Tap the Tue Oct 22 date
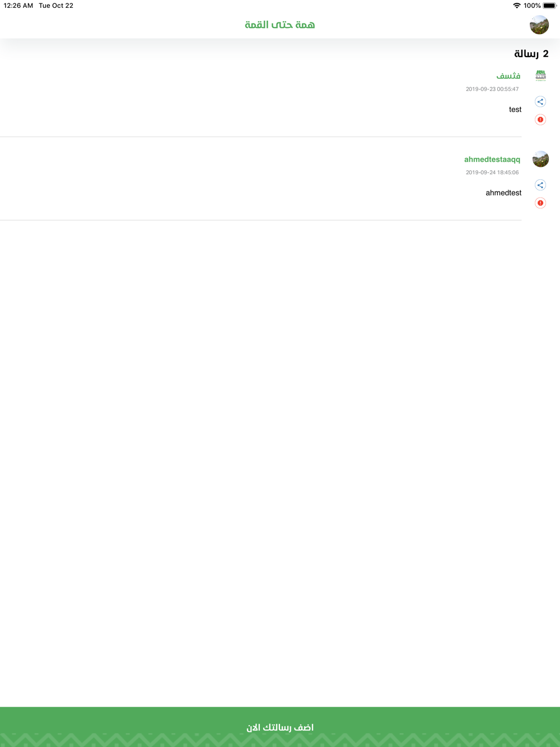Screen dimensions: 560x747 (x=56, y=6)
